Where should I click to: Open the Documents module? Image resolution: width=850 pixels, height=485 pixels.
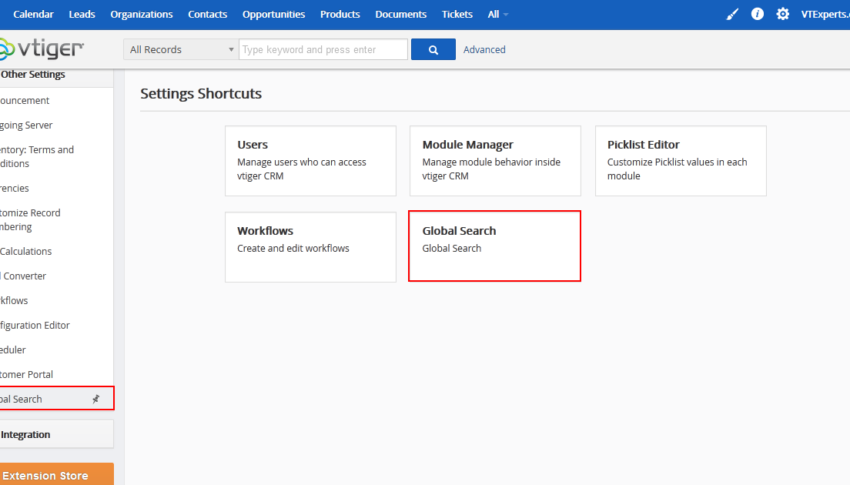[401, 14]
